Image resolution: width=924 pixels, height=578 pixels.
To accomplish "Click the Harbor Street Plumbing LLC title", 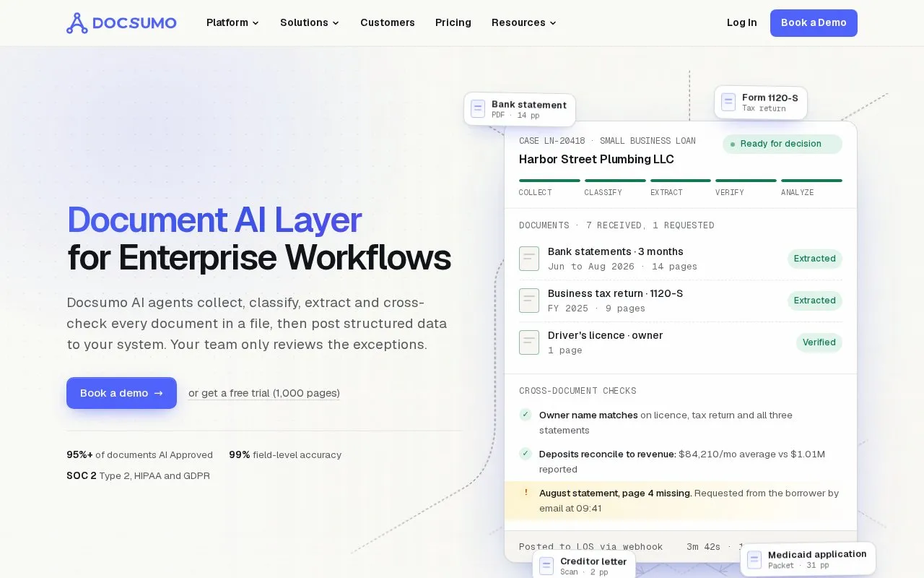I will click(x=596, y=160).
